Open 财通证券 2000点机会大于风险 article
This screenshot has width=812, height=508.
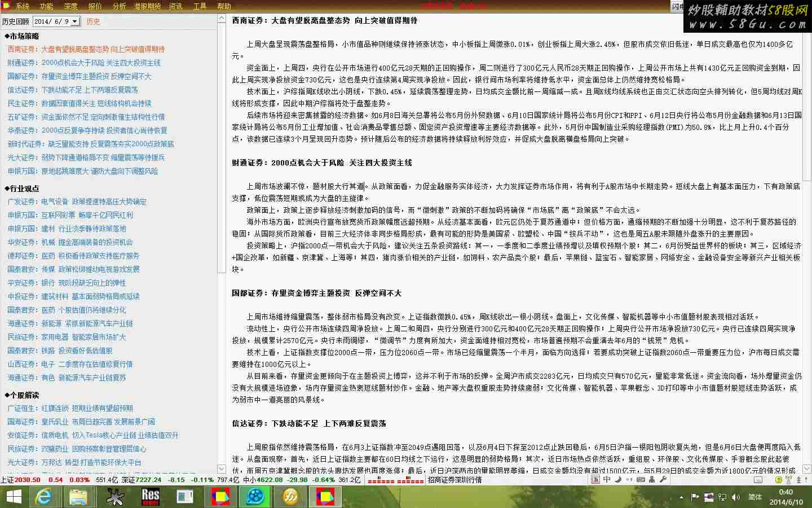pos(84,63)
